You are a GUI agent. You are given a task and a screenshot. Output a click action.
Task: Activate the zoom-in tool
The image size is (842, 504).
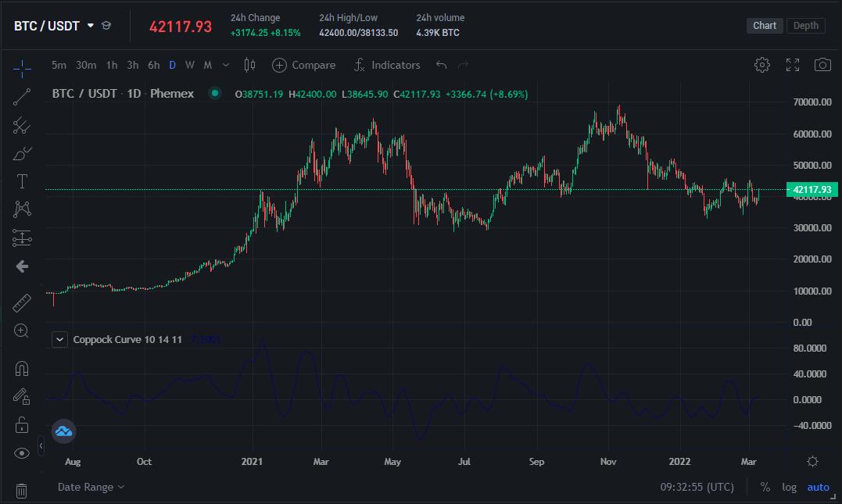point(22,331)
